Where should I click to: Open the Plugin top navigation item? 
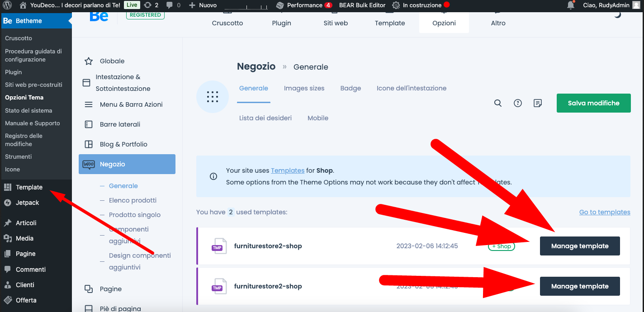(282, 23)
